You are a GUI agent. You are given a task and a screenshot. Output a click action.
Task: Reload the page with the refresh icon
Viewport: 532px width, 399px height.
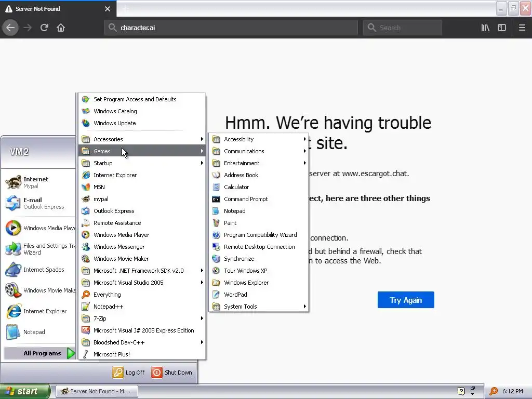point(44,28)
